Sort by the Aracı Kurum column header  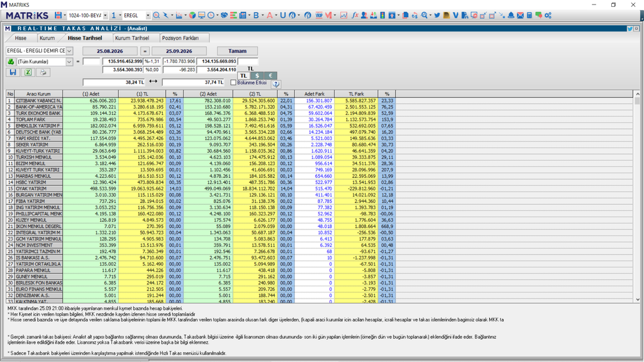pos(38,94)
